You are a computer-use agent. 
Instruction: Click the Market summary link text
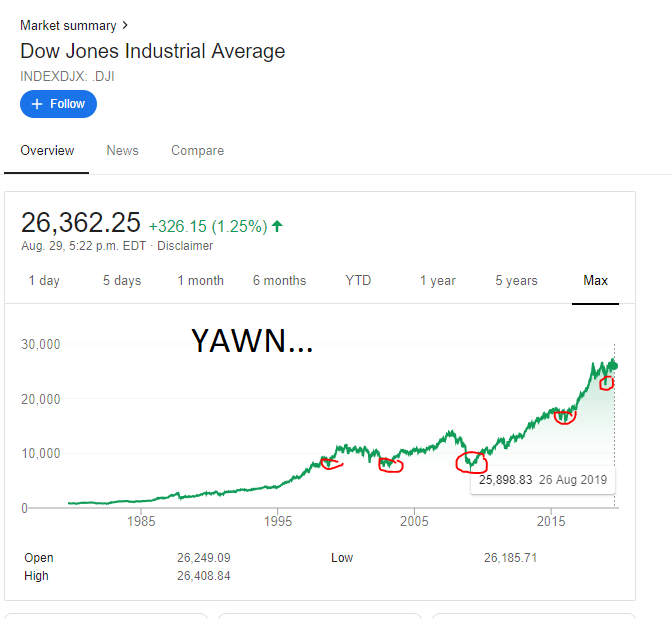tap(68, 25)
